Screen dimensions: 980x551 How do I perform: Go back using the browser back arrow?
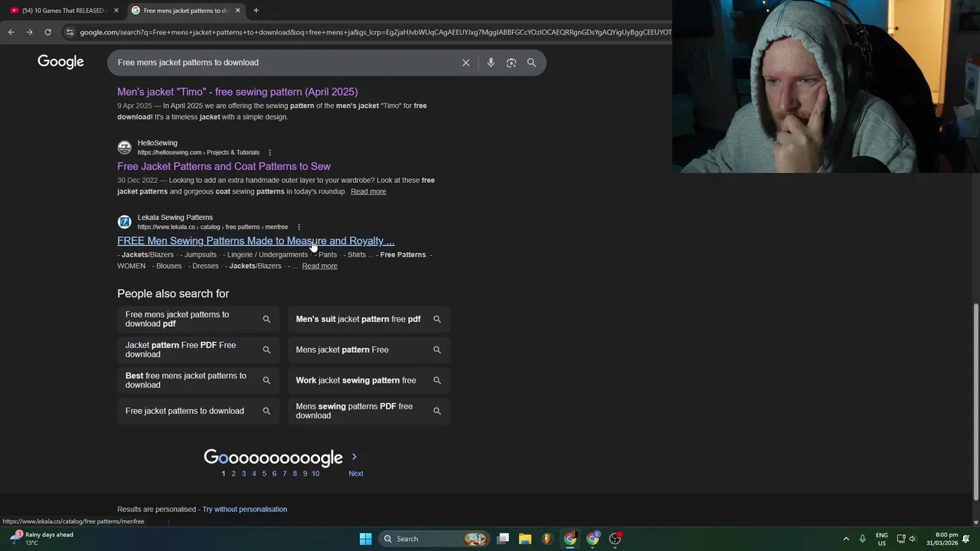11,32
